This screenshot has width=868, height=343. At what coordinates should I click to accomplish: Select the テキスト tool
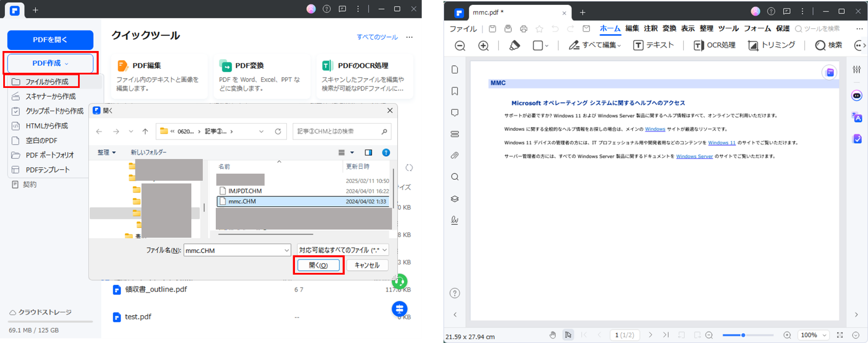[653, 46]
